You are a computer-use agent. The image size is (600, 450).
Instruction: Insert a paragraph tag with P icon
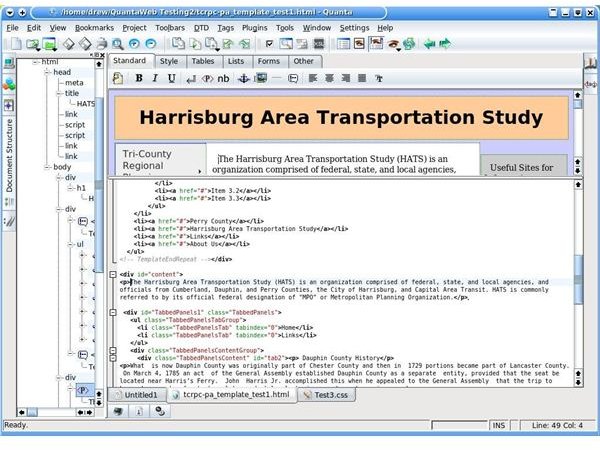[x=207, y=79]
